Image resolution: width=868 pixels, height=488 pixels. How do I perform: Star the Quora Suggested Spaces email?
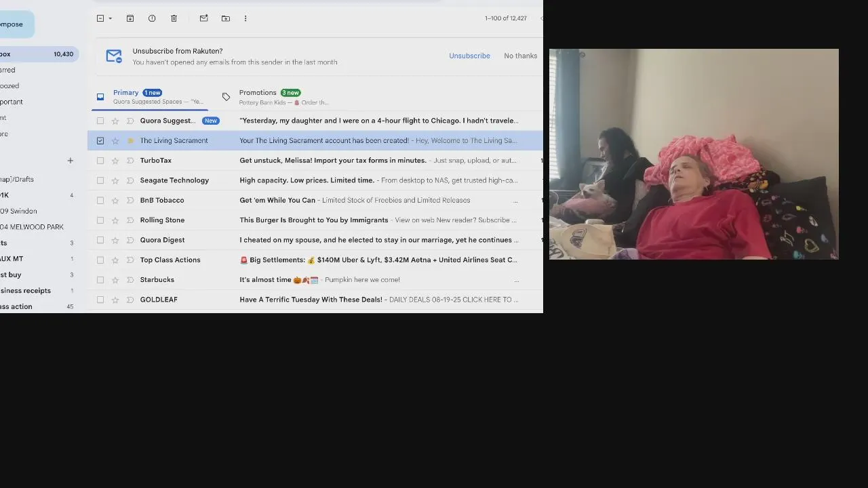tap(115, 121)
